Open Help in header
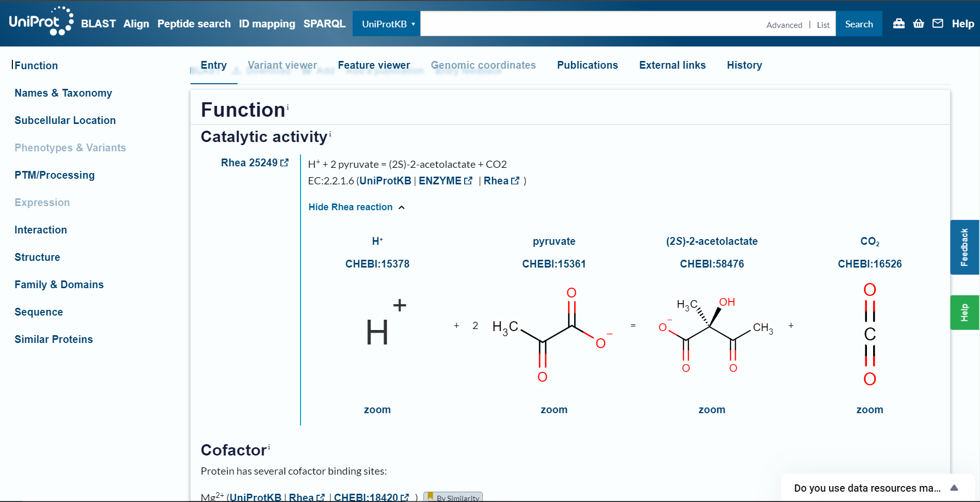 963,24
